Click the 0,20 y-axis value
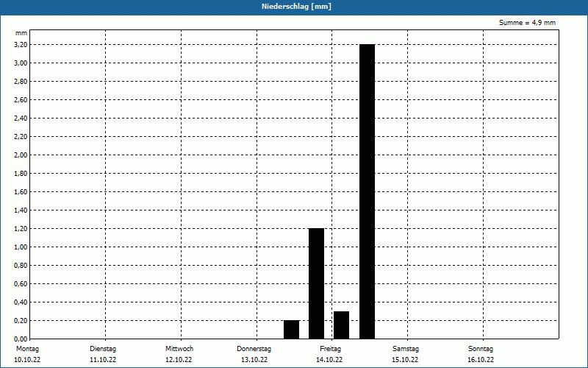The image size is (588, 368). (21, 321)
